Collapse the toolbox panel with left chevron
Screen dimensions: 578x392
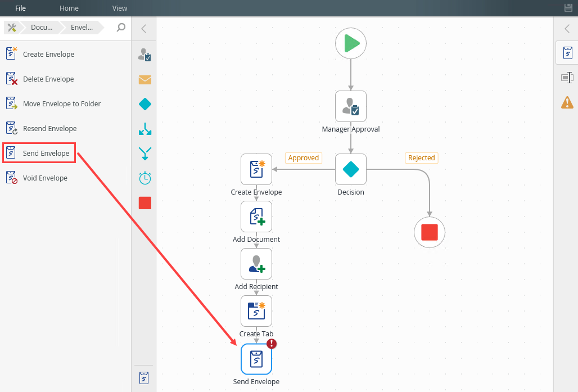point(144,29)
